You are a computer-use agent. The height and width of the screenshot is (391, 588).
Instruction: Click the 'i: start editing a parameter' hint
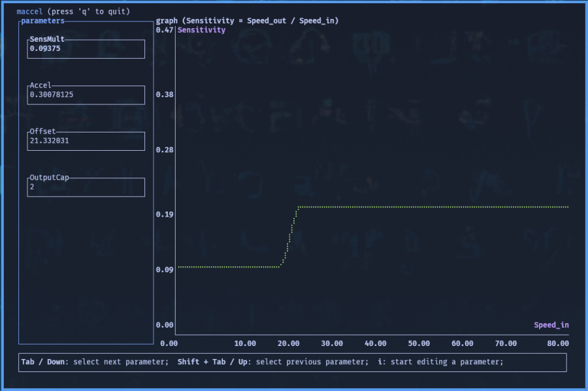[441, 362]
